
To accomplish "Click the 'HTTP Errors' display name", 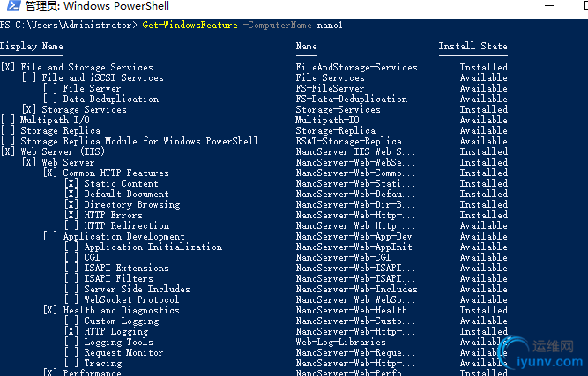I will [113, 216].
